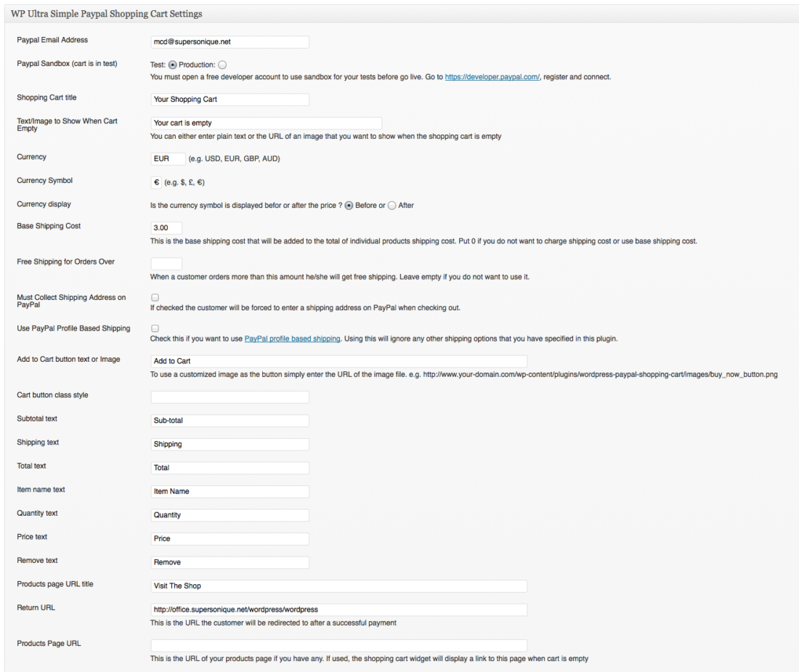Viewport: 799px width, 672px height.
Task: Click the Products page URL title field
Action: point(339,586)
